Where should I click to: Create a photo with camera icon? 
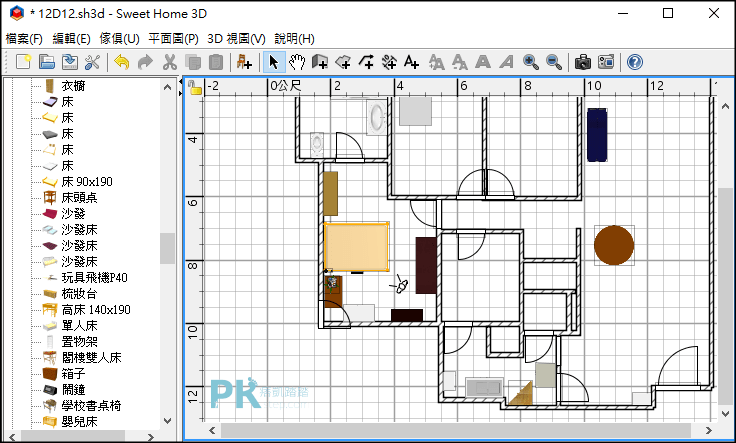coord(583,61)
